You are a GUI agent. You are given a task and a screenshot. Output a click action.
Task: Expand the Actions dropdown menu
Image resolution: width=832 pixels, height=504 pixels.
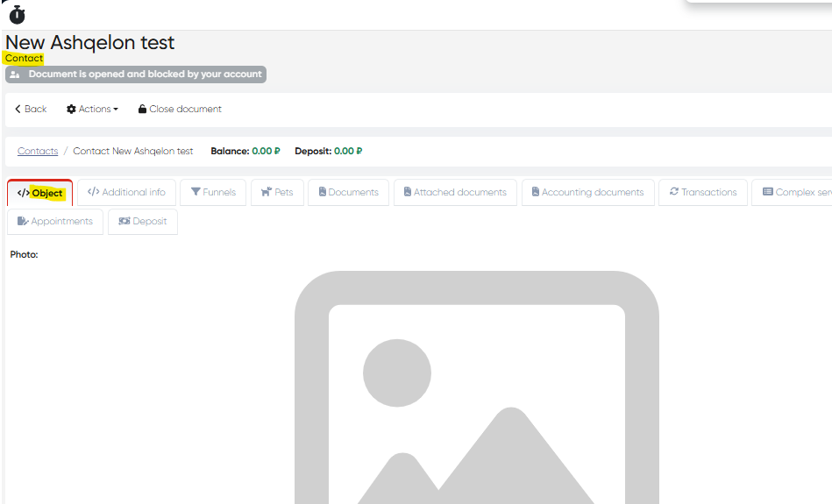(x=92, y=110)
